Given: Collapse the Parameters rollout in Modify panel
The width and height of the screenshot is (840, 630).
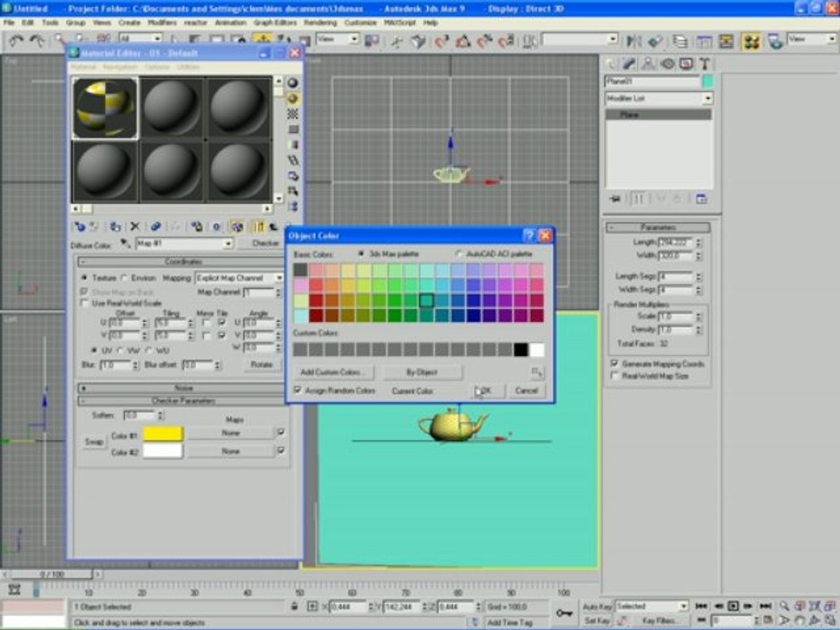Looking at the screenshot, I should pos(658,227).
